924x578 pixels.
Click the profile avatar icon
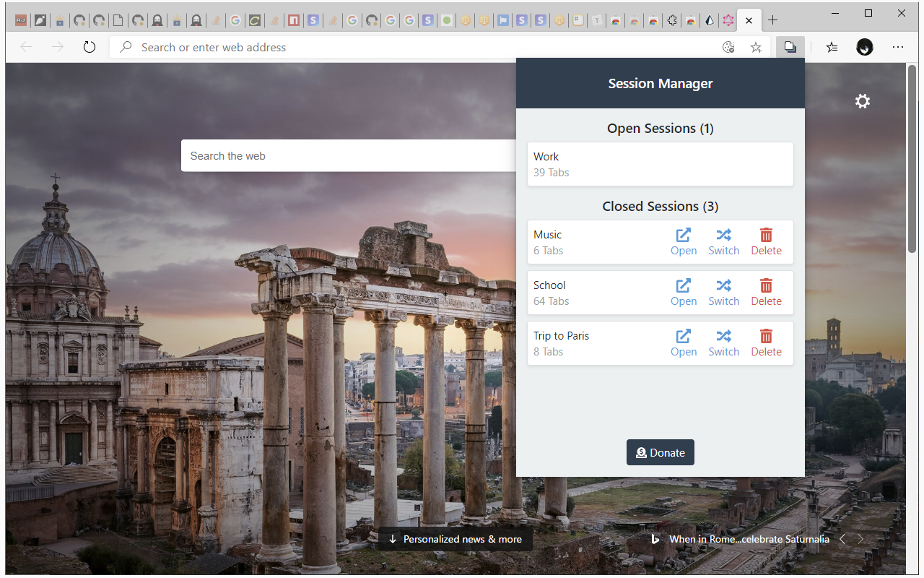pyautogui.click(x=865, y=47)
